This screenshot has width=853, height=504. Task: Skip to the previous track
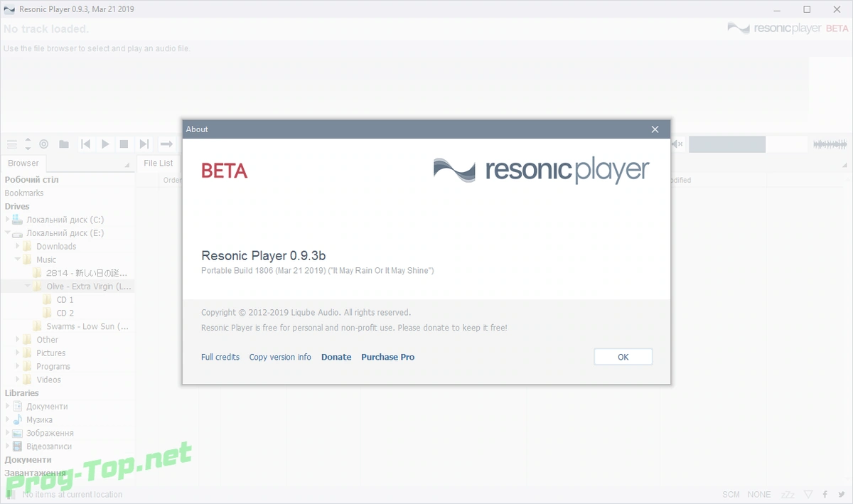tap(86, 144)
